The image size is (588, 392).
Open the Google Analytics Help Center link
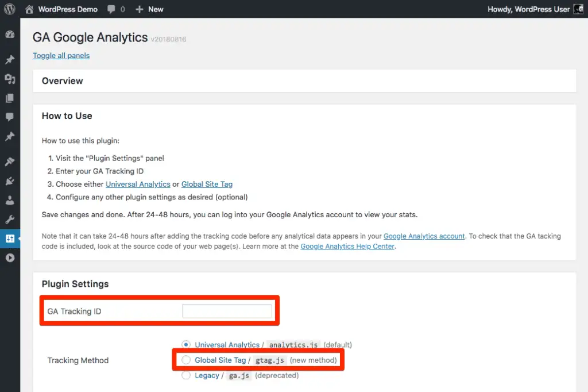point(347,246)
